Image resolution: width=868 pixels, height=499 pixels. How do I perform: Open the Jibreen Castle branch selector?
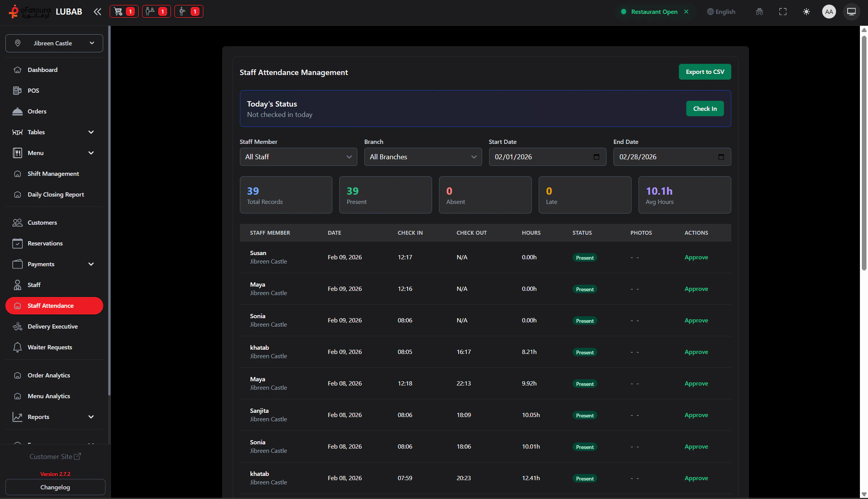click(54, 43)
